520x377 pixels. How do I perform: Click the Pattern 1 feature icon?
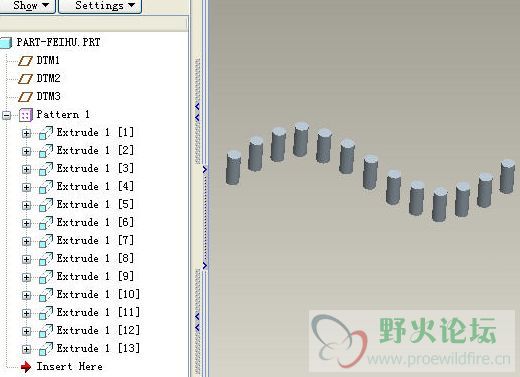pos(26,115)
